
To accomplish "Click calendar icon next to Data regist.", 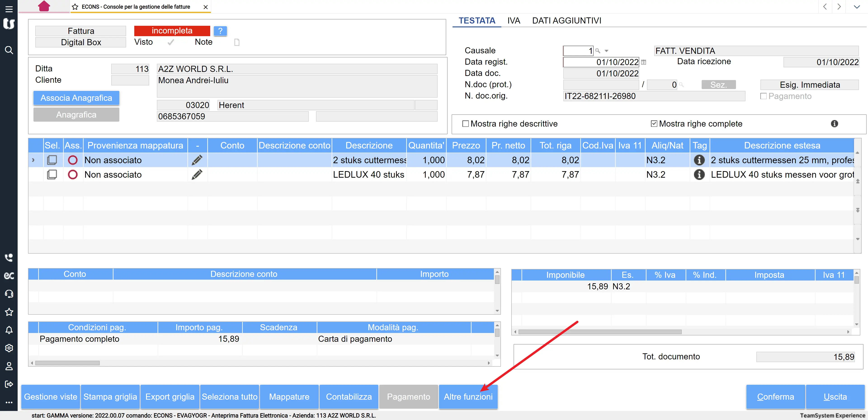I will 644,62.
